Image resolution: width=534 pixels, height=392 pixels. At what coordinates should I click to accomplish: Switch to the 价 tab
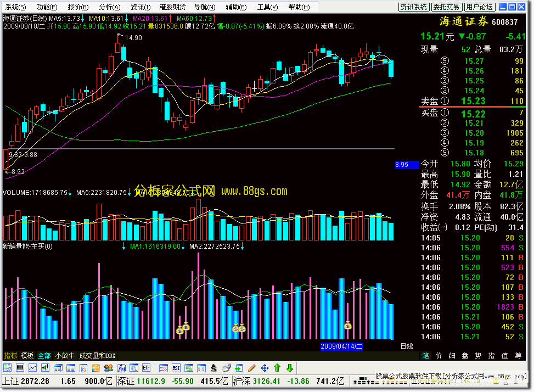pyautogui.click(x=439, y=356)
